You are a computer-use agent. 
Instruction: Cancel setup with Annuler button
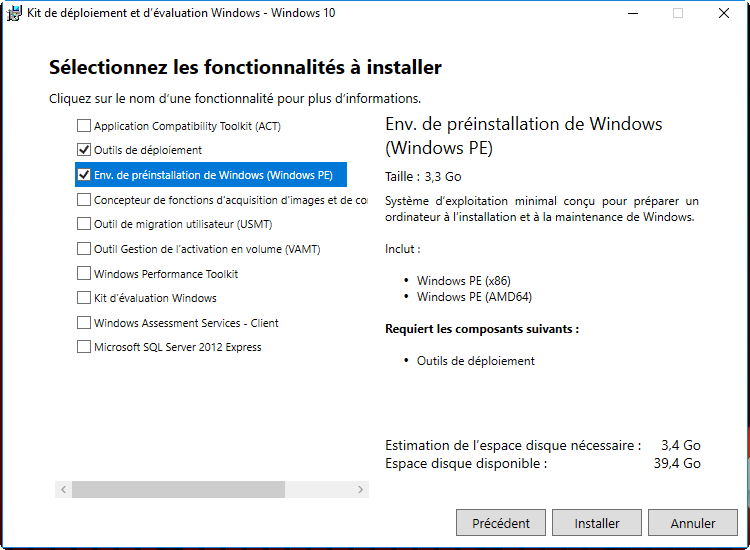click(693, 523)
